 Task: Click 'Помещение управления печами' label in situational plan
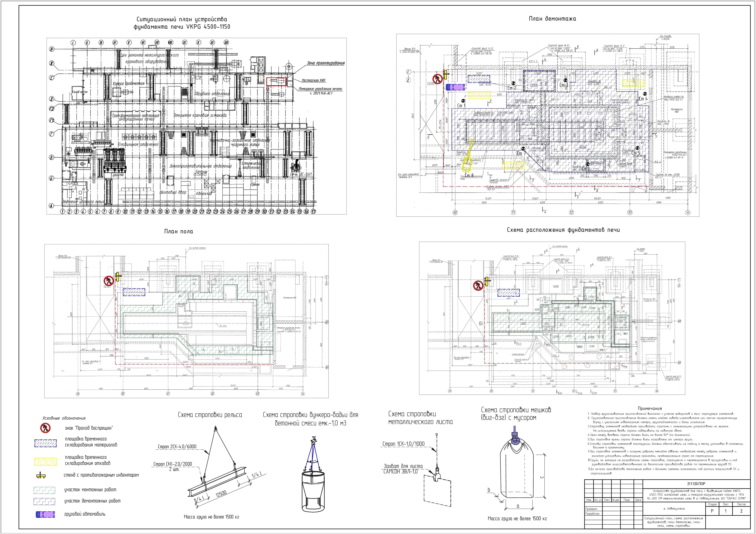point(320,89)
